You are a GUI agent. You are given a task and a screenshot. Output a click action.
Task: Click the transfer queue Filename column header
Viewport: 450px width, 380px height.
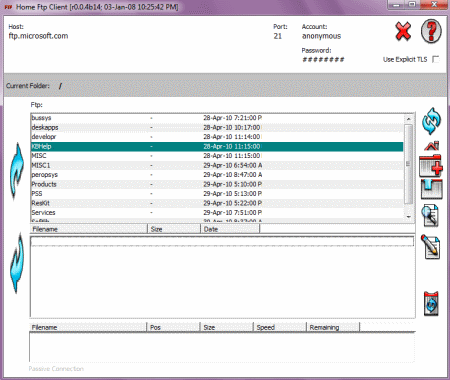point(88,327)
